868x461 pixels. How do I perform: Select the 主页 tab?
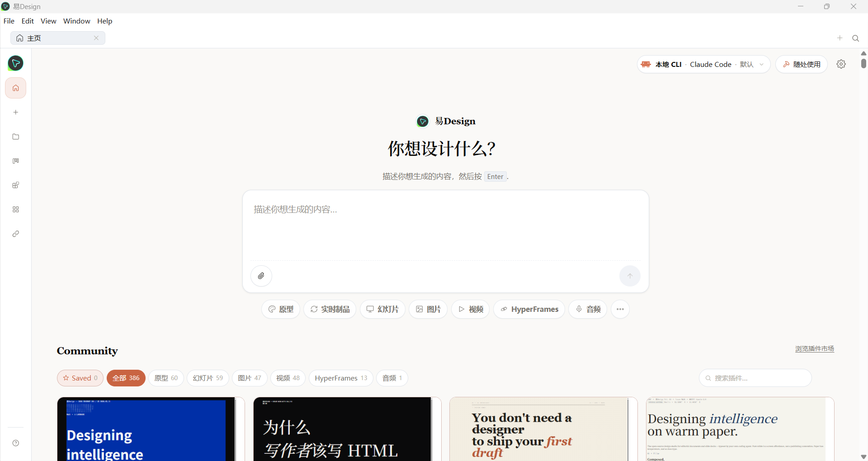[x=58, y=38]
